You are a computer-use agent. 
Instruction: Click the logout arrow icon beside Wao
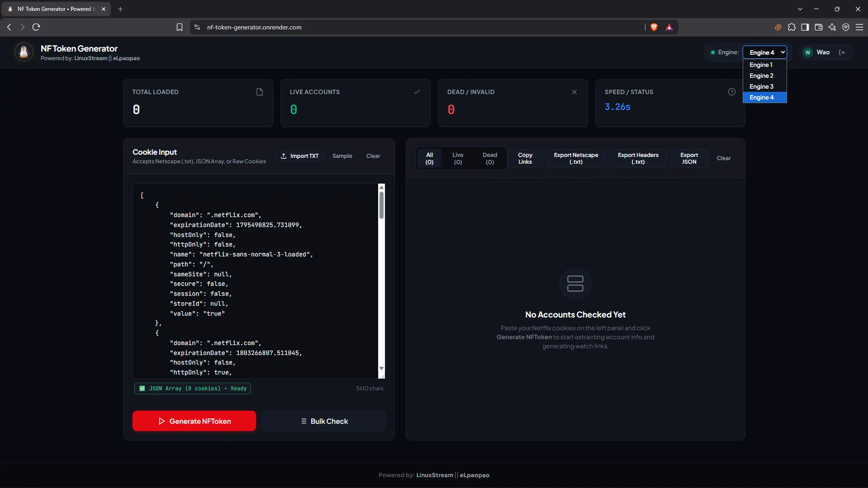(842, 52)
